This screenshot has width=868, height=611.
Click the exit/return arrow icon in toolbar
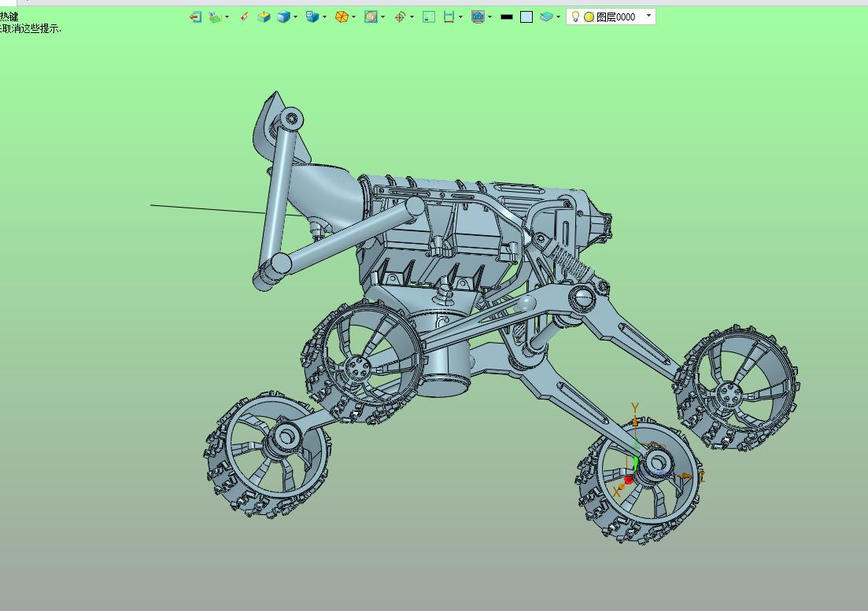click(195, 17)
